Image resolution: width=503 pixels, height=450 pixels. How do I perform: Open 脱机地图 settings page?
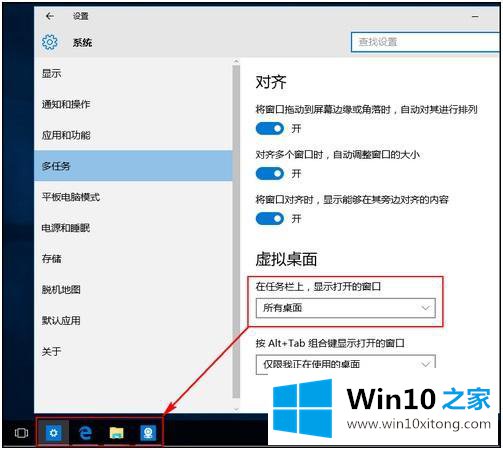(x=133, y=289)
